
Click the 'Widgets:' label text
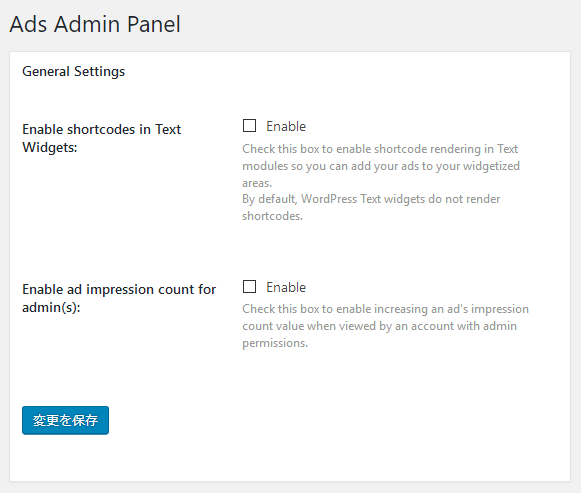click(50, 147)
